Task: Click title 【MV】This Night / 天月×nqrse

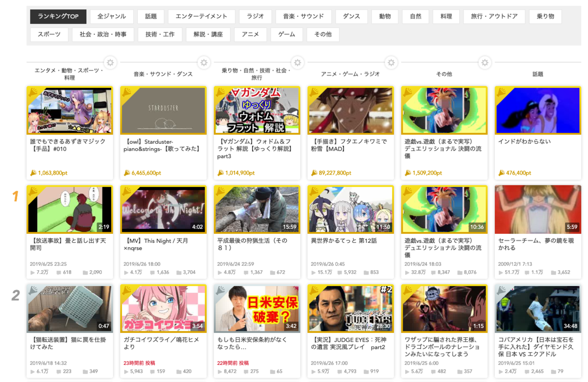Action: [x=156, y=244]
